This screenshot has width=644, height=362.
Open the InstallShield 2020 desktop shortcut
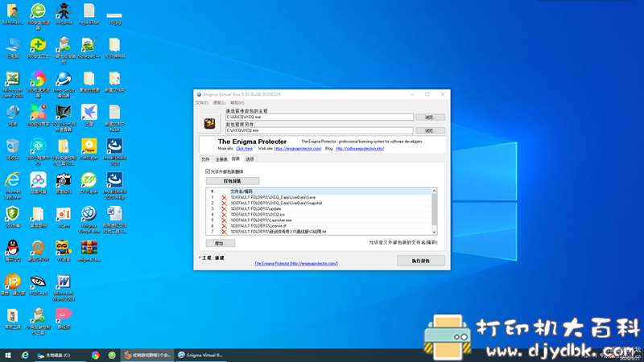114,152
